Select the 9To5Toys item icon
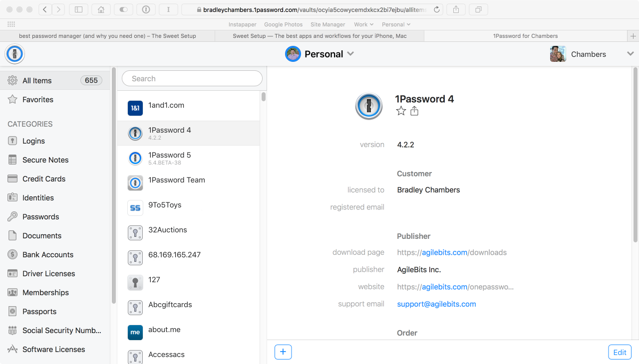639x364 pixels. tap(135, 207)
